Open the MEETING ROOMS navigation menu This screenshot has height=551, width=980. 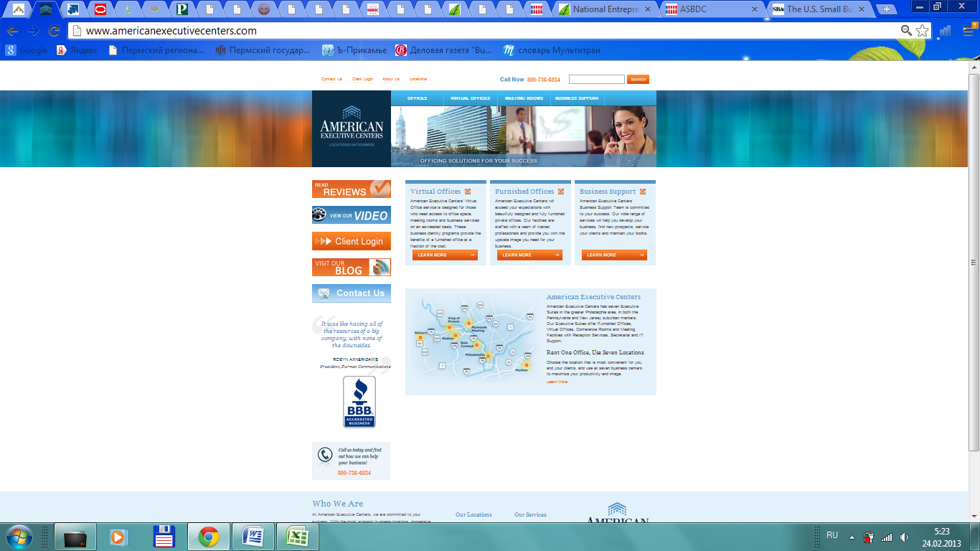coord(524,98)
